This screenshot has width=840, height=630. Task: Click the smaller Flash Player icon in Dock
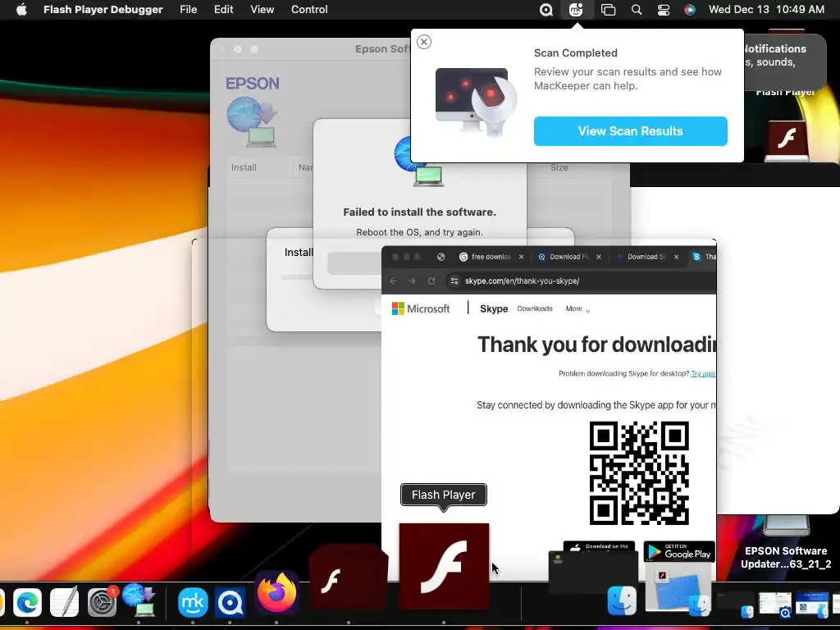click(349, 578)
